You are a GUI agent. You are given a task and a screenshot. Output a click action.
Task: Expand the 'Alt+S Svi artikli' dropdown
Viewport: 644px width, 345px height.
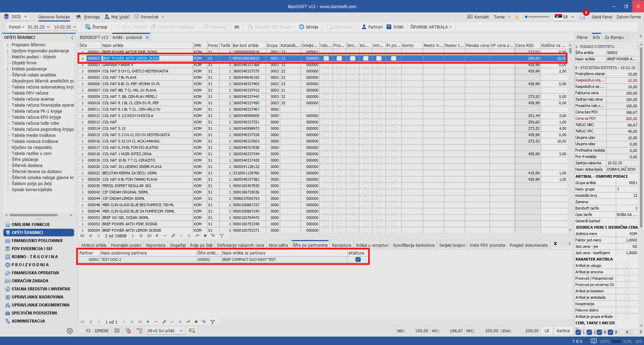pyautogui.click(x=181, y=331)
